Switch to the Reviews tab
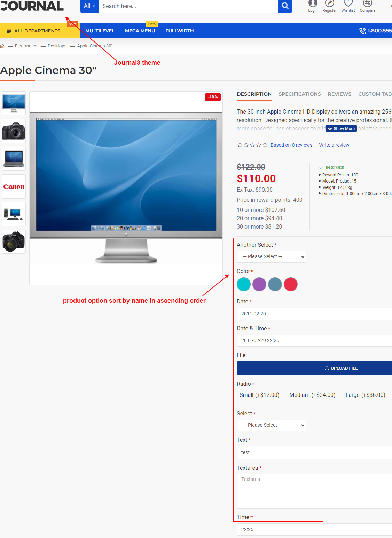The width and height of the screenshot is (392, 538). click(339, 94)
